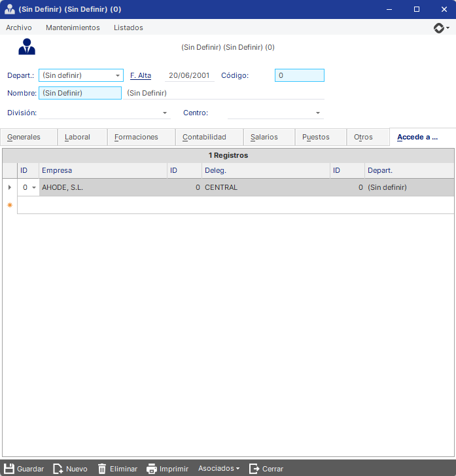This screenshot has width=456, height=476.
Task: Click the Código input field
Action: (300, 75)
